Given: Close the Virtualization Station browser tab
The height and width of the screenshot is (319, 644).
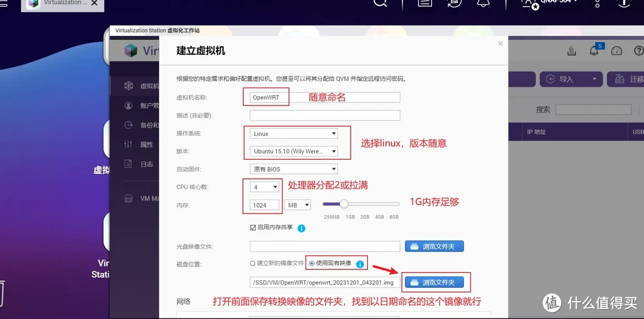Looking at the screenshot, I should (x=94, y=4).
